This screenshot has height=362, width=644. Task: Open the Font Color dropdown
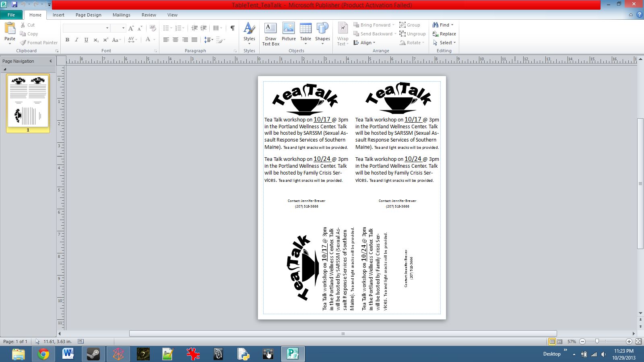150,40
